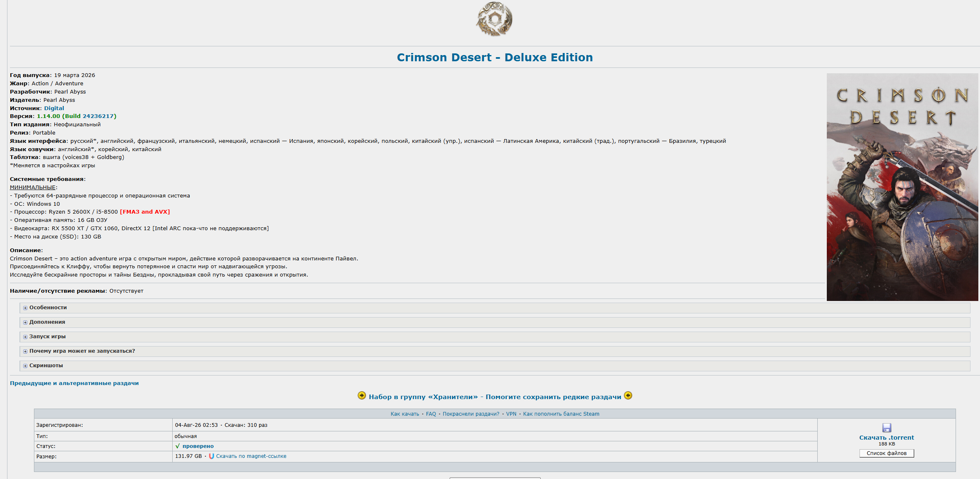Viewport: 980px width, 479px height.
Task: Click the floppy disk download icon
Action: coord(886,428)
